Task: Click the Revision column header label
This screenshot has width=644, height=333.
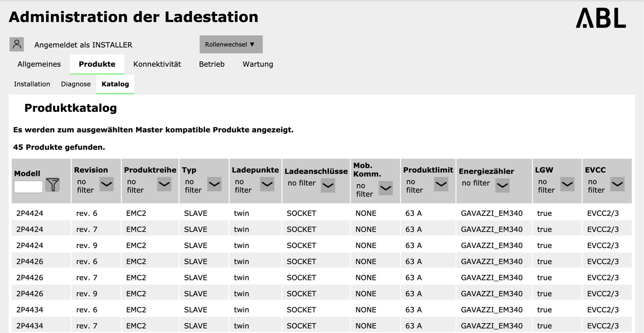Action: click(91, 170)
